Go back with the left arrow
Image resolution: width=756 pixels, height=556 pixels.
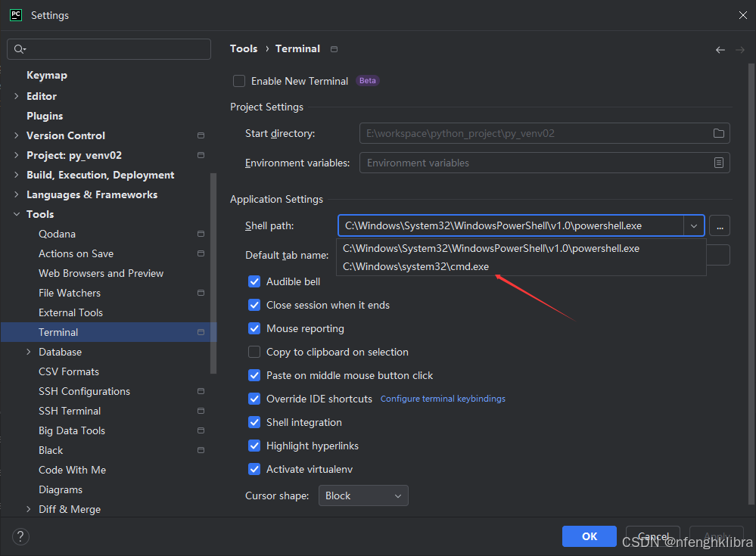click(720, 50)
